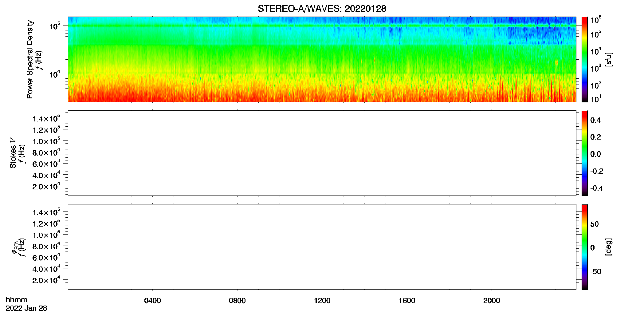Viewport: 644px width, 332px height.
Task: Click the empty Stokes V panel
Action: click(x=322, y=153)
